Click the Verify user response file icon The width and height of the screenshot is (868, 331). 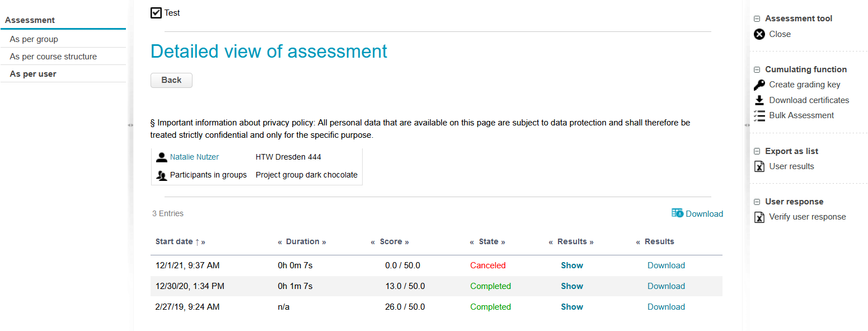pos(759,217)
